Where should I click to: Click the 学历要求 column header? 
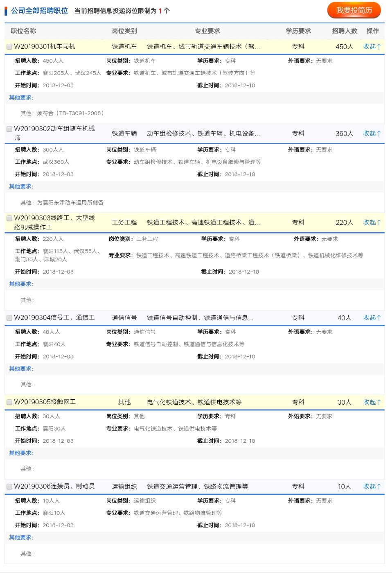tap(298, 31)
